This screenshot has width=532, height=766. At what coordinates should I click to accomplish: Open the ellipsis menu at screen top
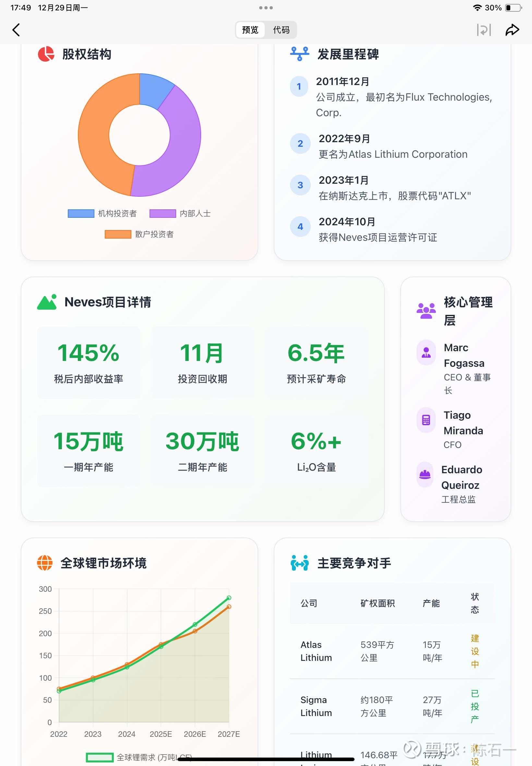point(266,7)
